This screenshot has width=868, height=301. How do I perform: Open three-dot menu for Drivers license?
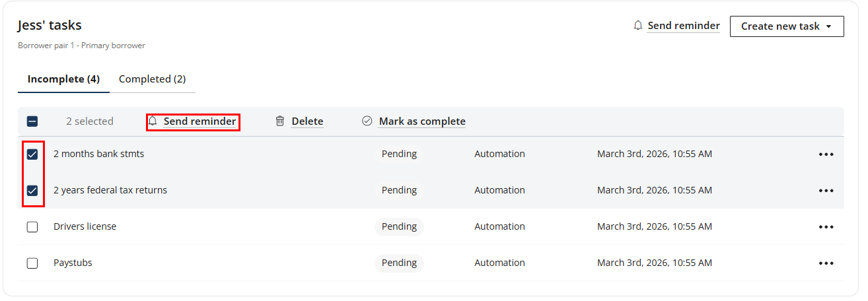click(x=826, y=227)
